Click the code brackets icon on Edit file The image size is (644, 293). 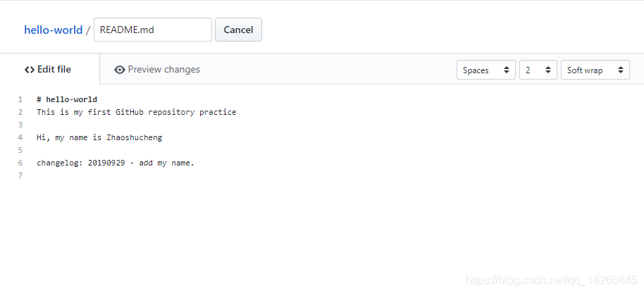29,70
